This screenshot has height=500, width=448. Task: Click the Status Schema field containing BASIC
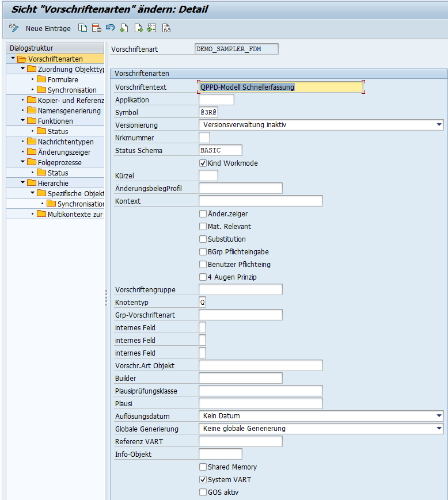[x=220, y=151]
